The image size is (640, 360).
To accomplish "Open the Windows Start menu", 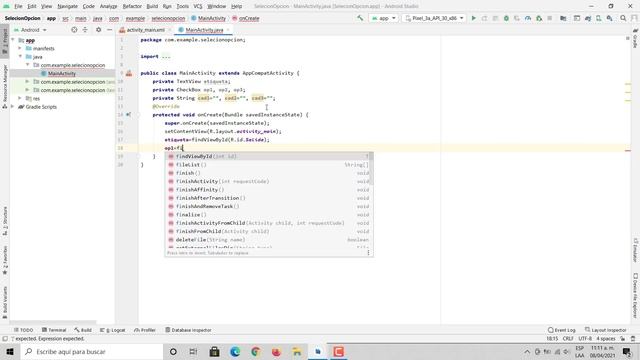I will [x=10, y=351].
